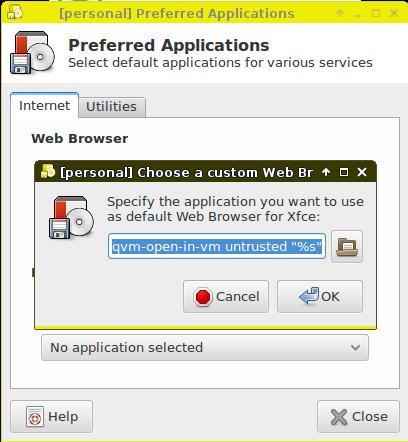Maximize the custom Web Browser dialog
Image resolution: width=408 pixels, height=442 pixels.
click(x=344, y=172)
